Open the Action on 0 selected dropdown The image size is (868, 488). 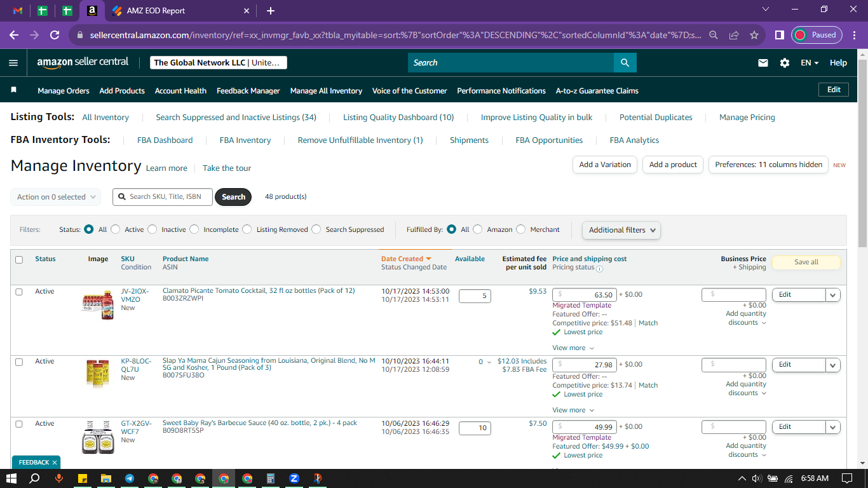click(x=56, y=197)
